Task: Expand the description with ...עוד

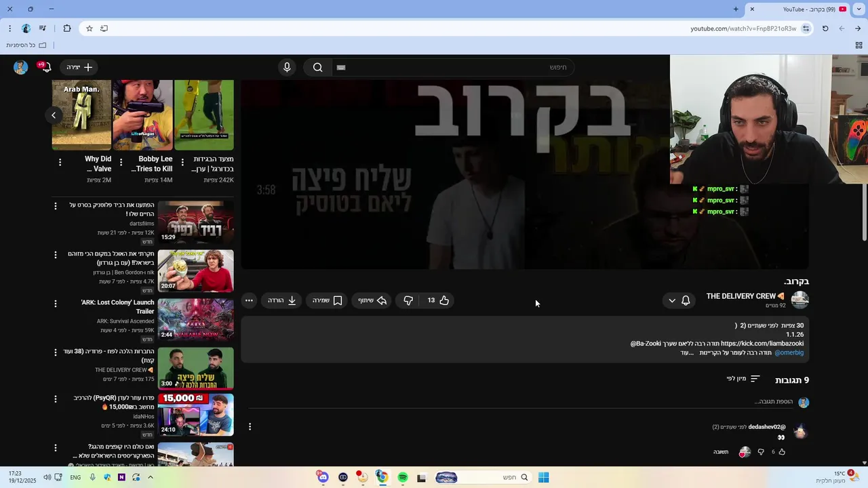Action: pyautogui.click(x=687, y=352)
